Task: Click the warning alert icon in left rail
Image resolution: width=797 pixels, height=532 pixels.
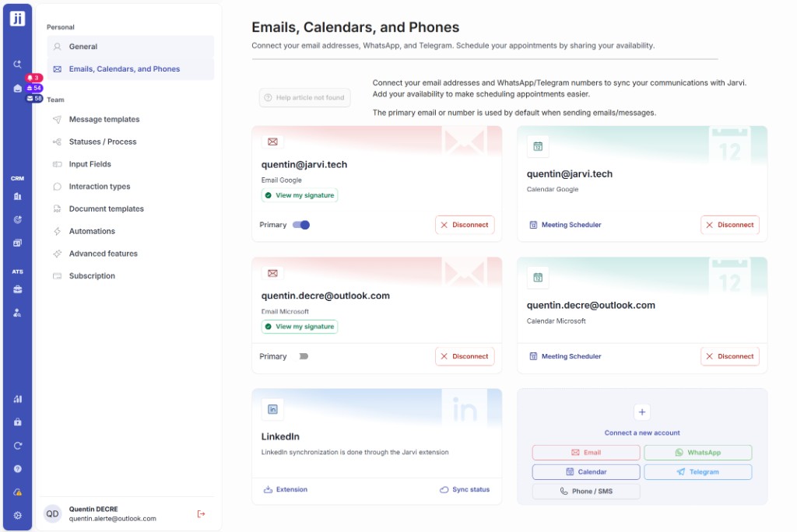Action: (x=17, y=492)
